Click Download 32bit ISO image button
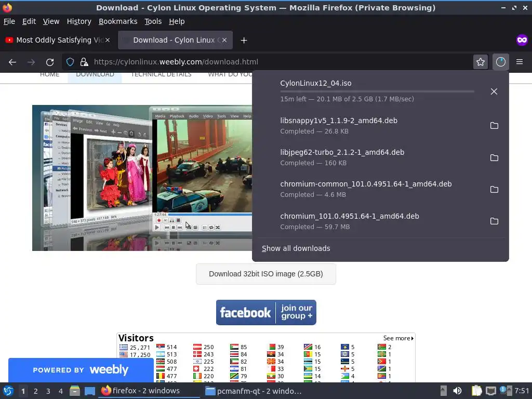This screenshot has width=532, height=399. click(x=265, y=274)
